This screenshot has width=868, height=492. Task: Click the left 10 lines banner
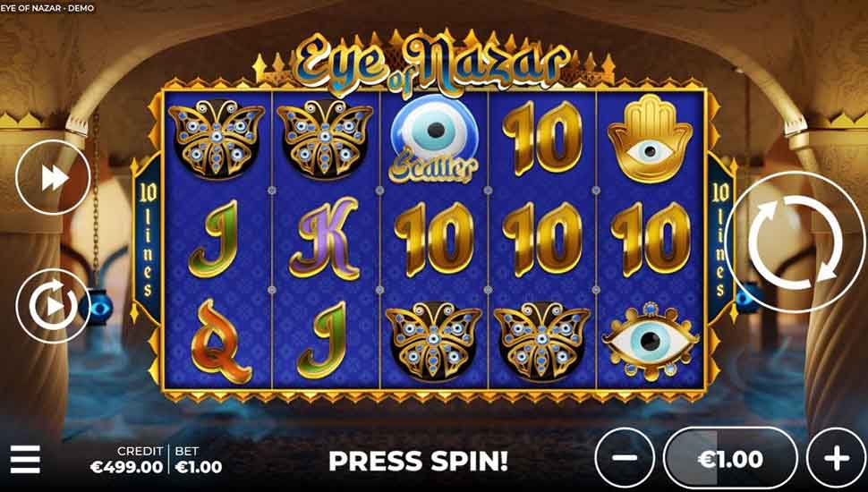click(148, 239)
